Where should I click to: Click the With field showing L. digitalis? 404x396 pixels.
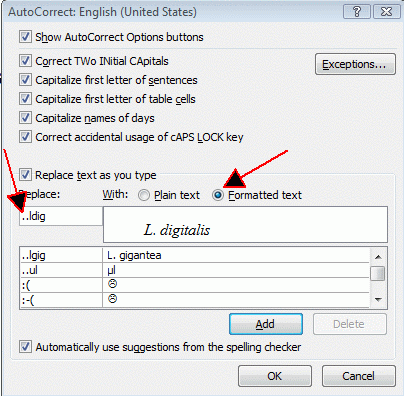pos(245,224)
